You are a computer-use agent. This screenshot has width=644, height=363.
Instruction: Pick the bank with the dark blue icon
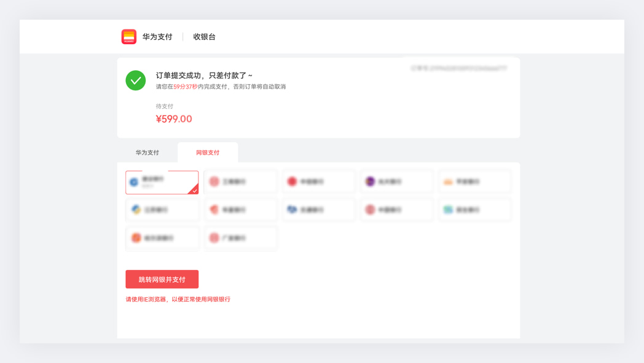318,210
